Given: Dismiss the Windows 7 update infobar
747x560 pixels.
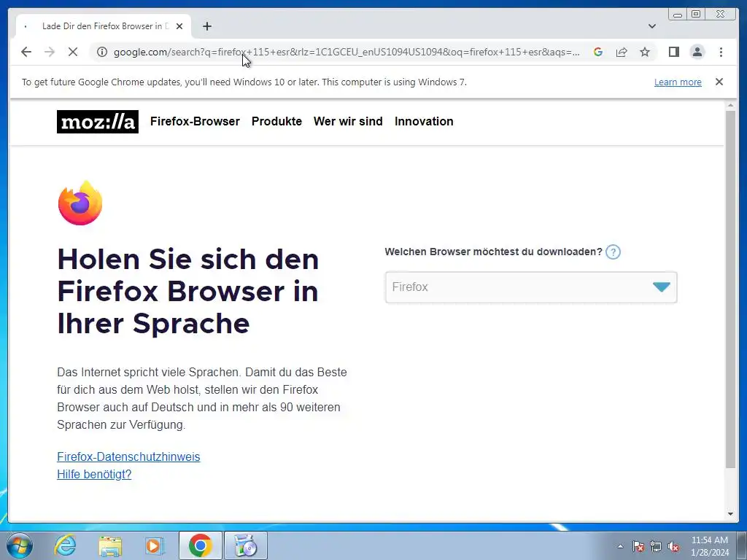Looking at the screenshot, I should pyautogui.click(x=719, y=82).
